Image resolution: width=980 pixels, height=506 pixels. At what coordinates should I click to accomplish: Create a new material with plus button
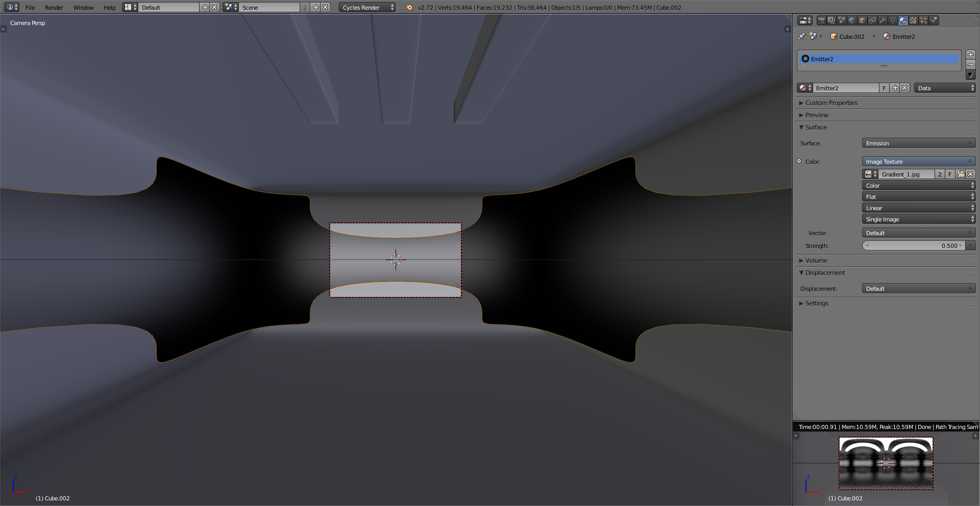click(x=895, y=88)
